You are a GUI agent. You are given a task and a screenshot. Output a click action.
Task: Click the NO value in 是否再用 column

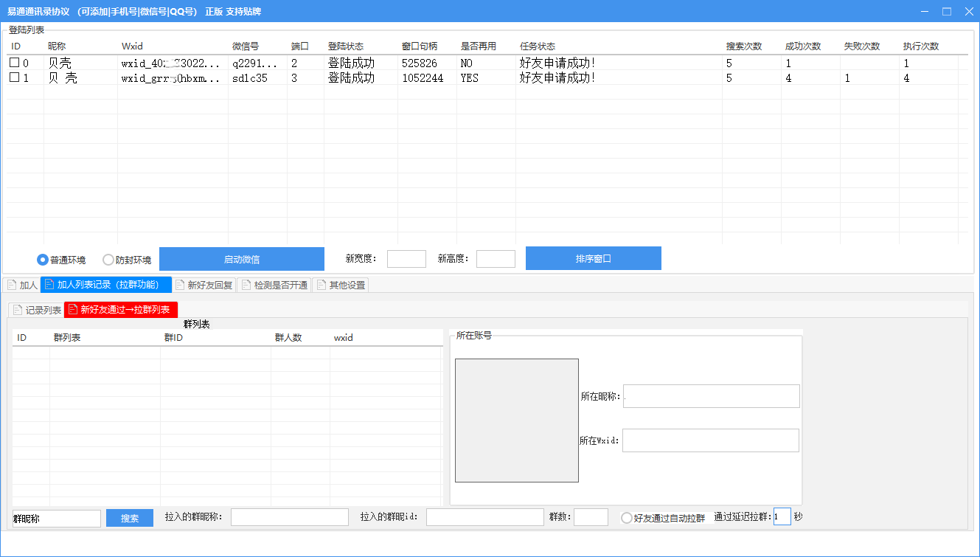[467, 63]
